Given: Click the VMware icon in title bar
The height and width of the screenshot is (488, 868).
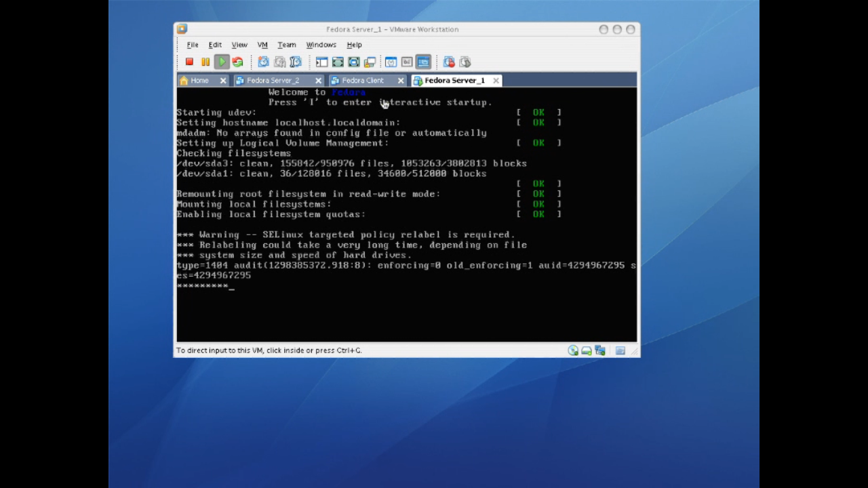Looking at the screenshot, I should click(182, 29).
